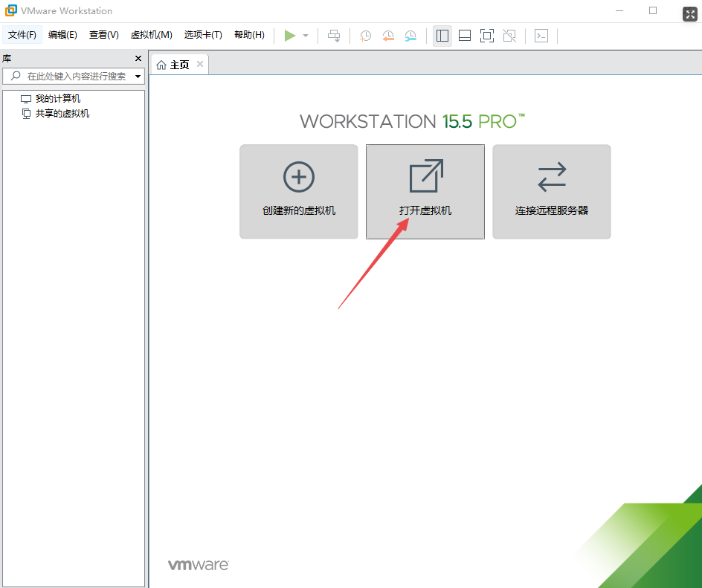This screenshot has width=702, height=588.
Task: Open the Snapshot Manager icon
Action: 410,36
